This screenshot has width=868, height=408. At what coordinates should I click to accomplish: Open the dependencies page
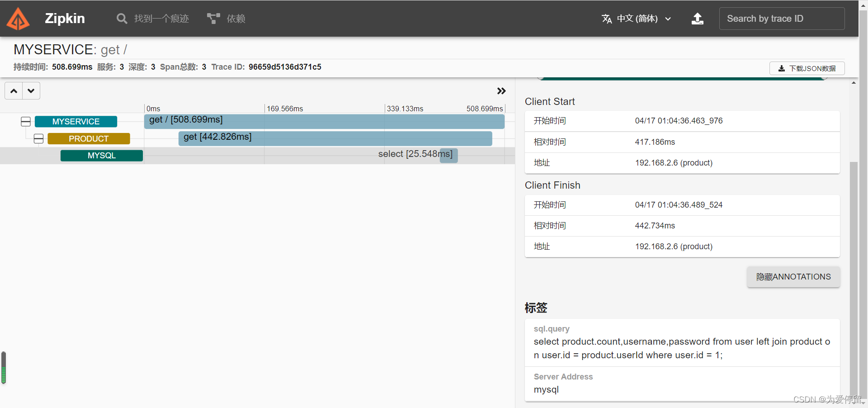[x=226, y=19]
